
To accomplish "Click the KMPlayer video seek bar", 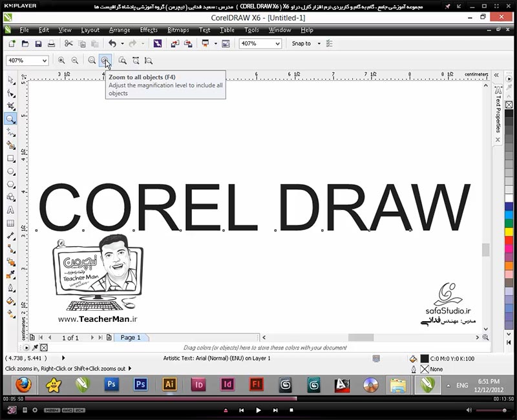I will (x=258, y=399).
